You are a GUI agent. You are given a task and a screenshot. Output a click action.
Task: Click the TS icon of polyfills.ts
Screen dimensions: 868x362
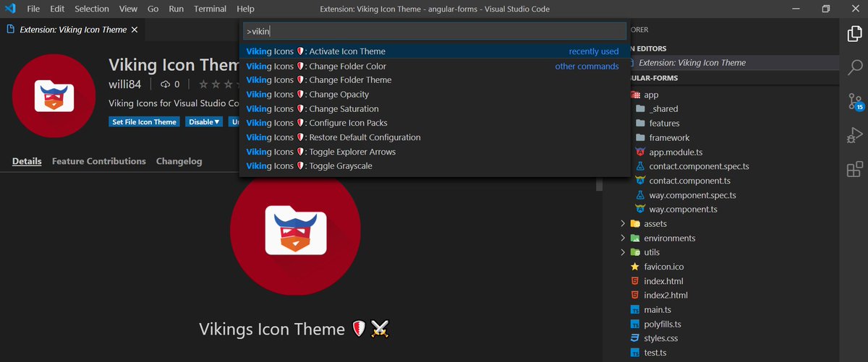click(x=635, y=324)
